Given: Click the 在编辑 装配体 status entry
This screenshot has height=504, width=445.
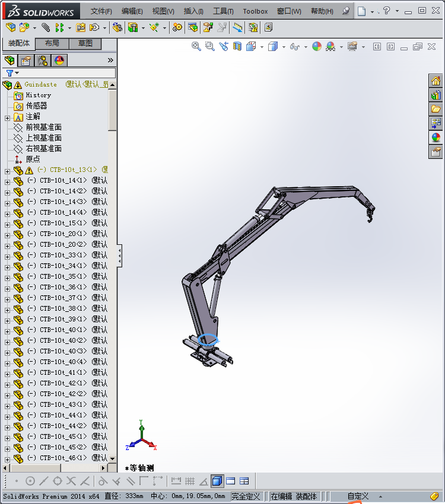Looking at the screenshot, I should coord(294,496).
